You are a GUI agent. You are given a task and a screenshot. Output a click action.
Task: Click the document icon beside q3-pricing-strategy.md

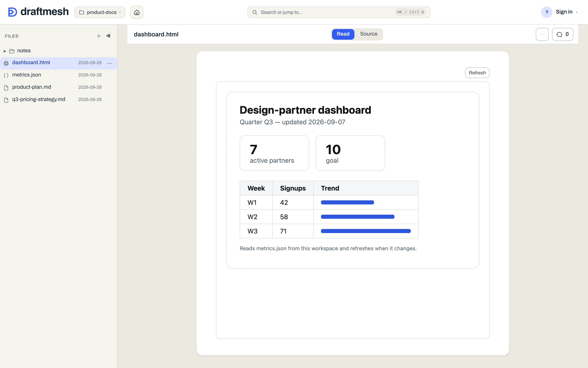coord(6,100)
